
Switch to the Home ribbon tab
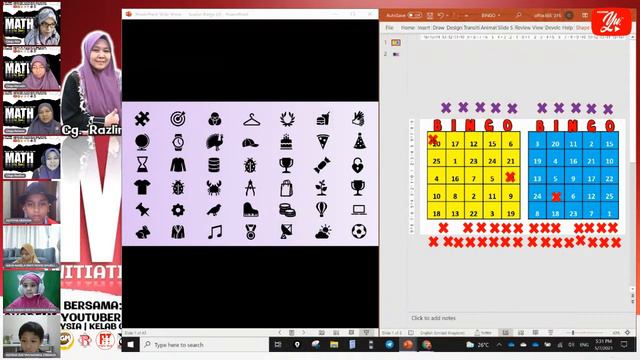pos(407,27)
